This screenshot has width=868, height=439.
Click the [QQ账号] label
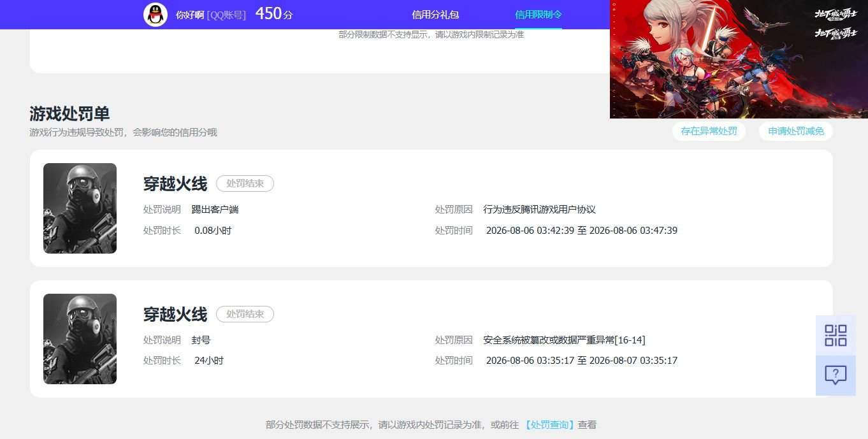click(226, 15)
